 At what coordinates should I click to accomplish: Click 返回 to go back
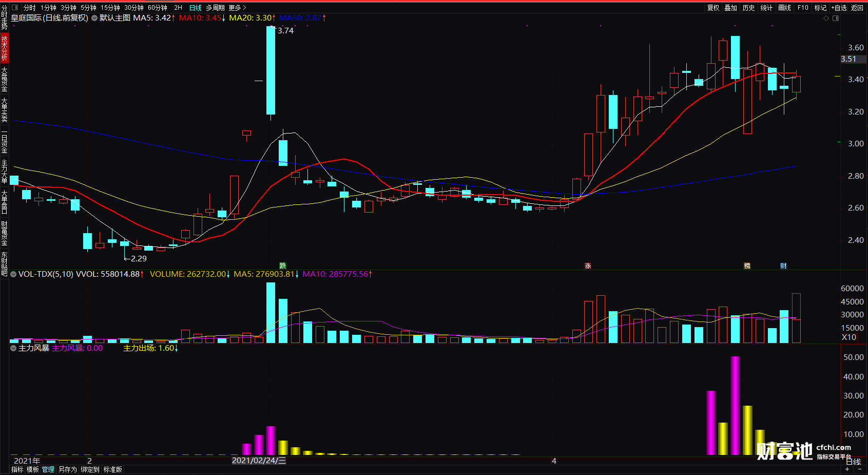[857, 8]
